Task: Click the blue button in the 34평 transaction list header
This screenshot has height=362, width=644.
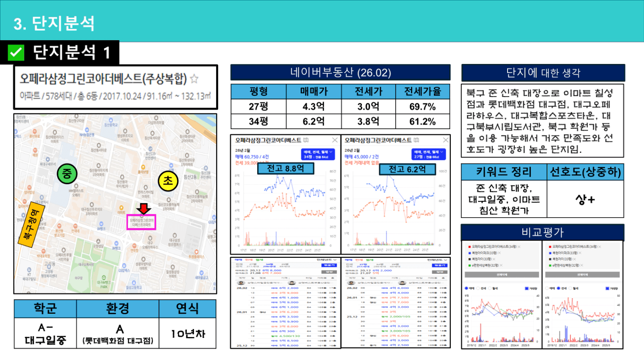Action: (329, 265)
